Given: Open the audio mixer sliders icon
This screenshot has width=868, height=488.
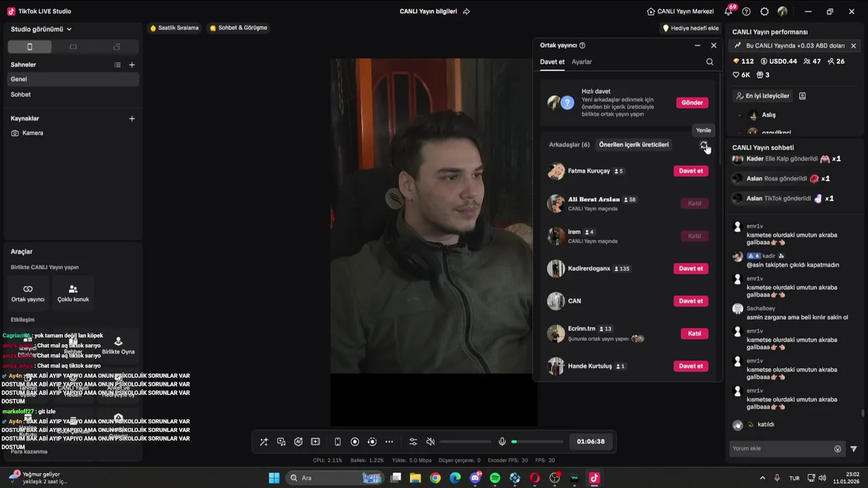Looking at the screenshot, I should (413, 442).
